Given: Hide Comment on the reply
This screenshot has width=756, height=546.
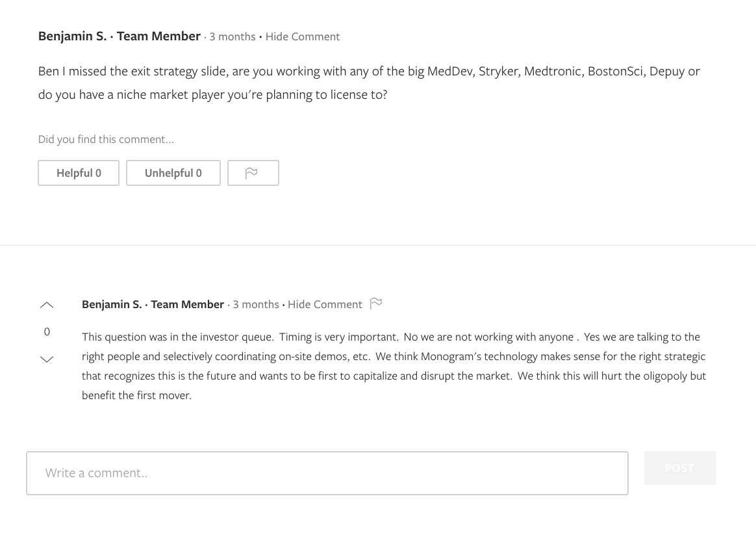Looking at the screenshot, I should tap(325, 304).
